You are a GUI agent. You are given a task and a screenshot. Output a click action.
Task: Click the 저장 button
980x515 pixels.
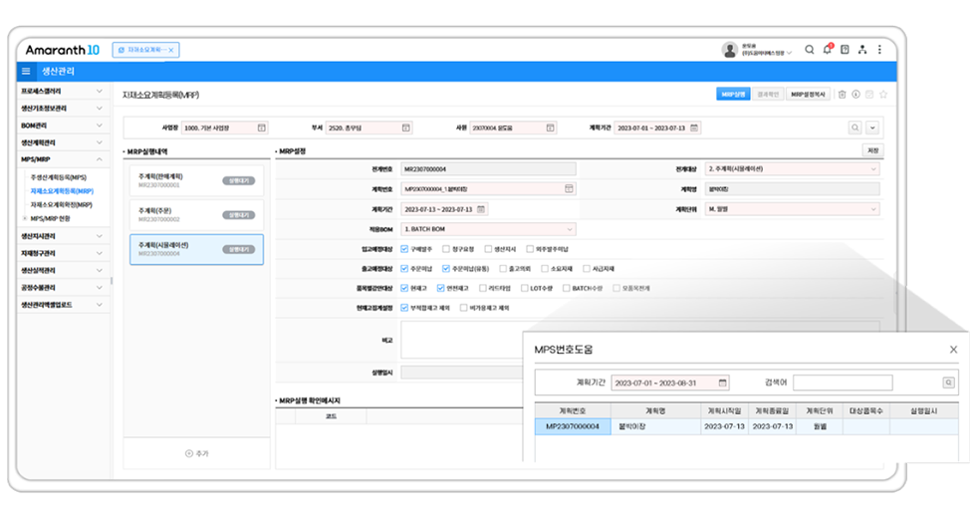(872, 151)
